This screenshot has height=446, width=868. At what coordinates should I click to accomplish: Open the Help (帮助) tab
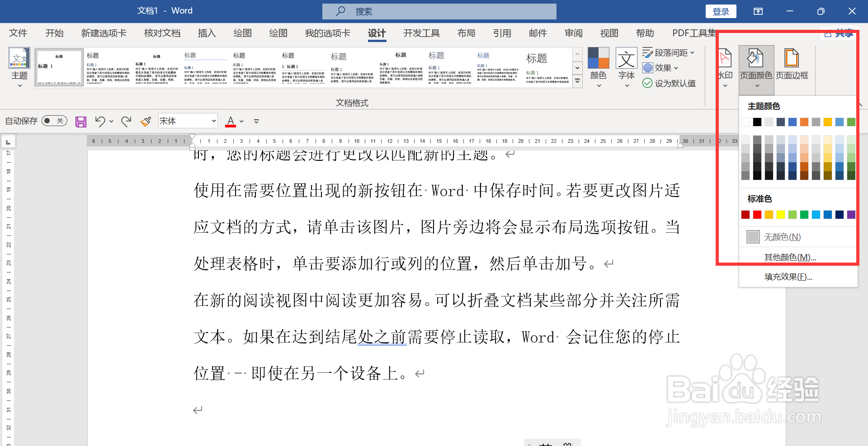pyautogui.click(x=645, y=33)
